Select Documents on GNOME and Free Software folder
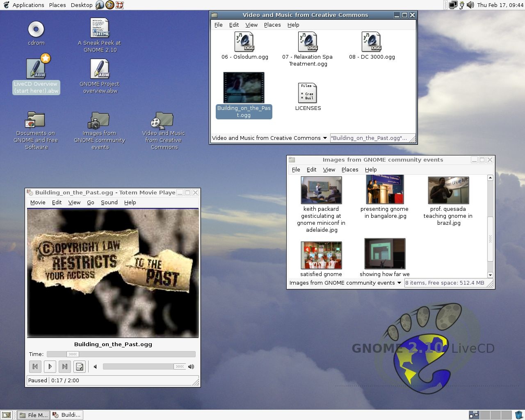 coord(35,119)
